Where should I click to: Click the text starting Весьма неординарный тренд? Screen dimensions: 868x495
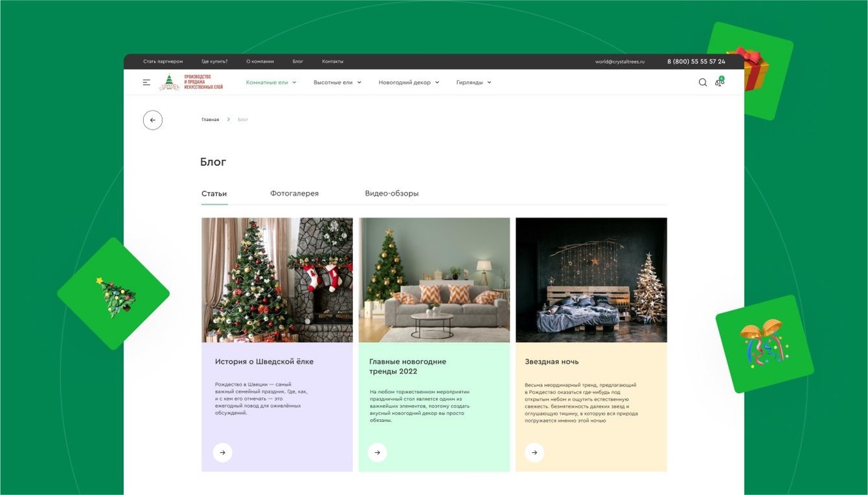click(x=581, y=402)
